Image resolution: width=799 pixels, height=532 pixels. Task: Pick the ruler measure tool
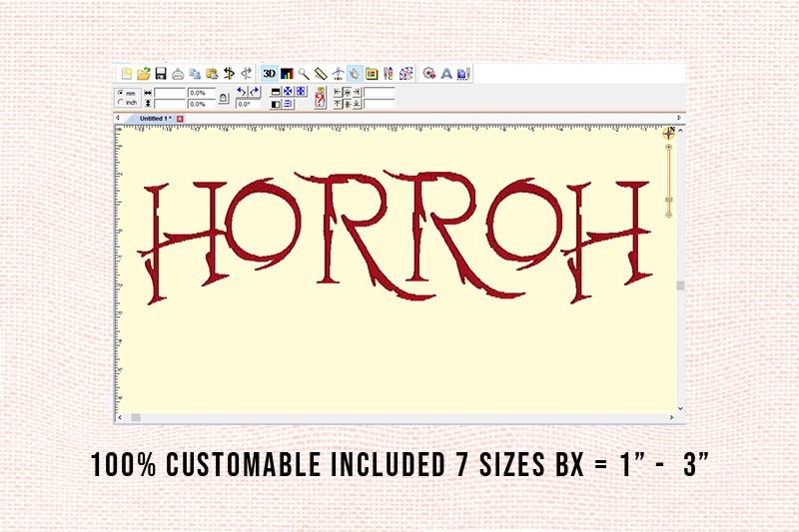point(321,74)
